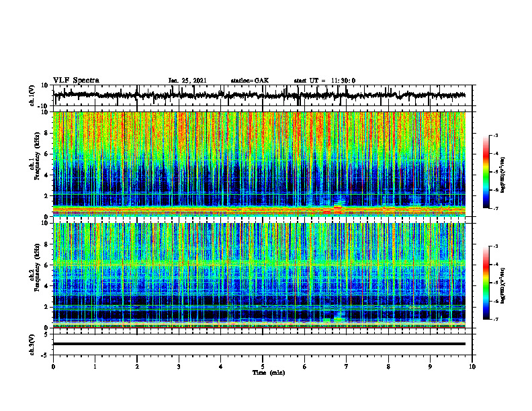The height and width of the screenshot is (411, 532).
Task: Click the "0" tick on the time axis
Action: pyautogui.click(x=53, y=367)
